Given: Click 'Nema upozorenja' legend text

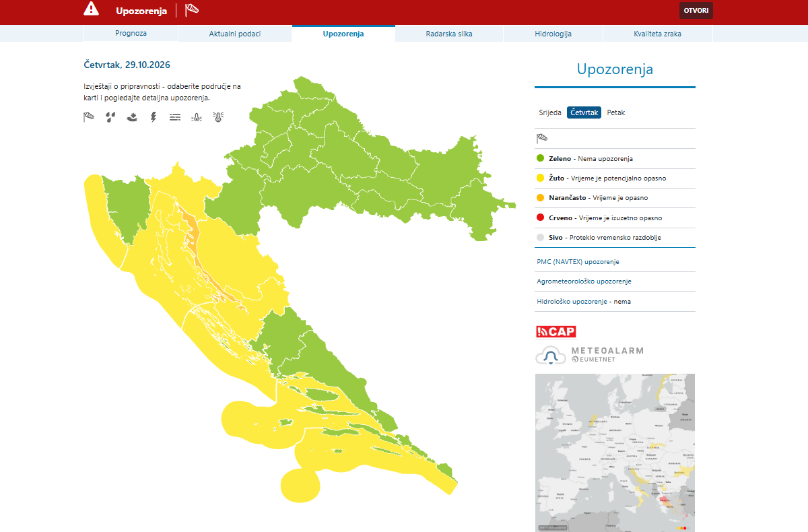Looking at the screenshot, I should point(605,159).
